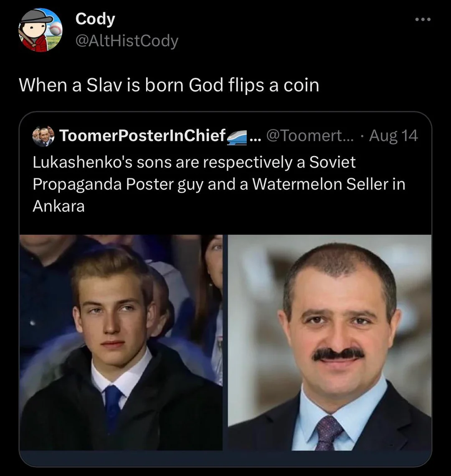Click the dark strip below the quoted photos
The height and width of the screenshot is (476, 451).
coord(225,458)
